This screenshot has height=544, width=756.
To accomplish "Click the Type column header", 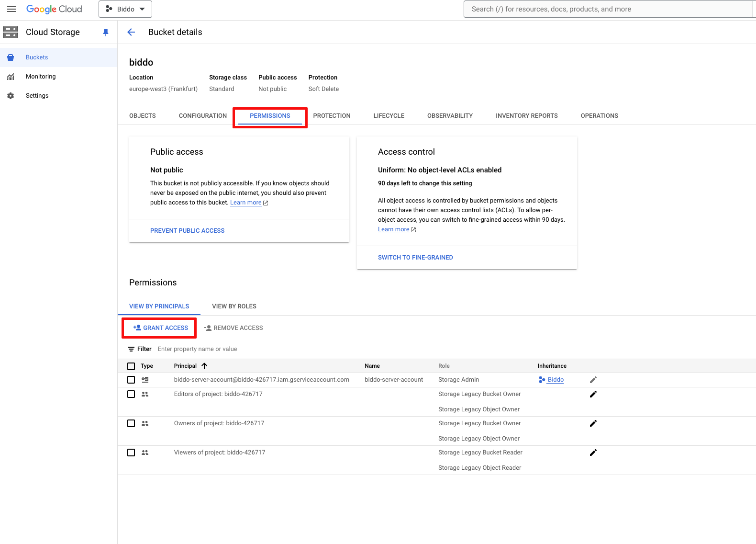I will point(147,366).
